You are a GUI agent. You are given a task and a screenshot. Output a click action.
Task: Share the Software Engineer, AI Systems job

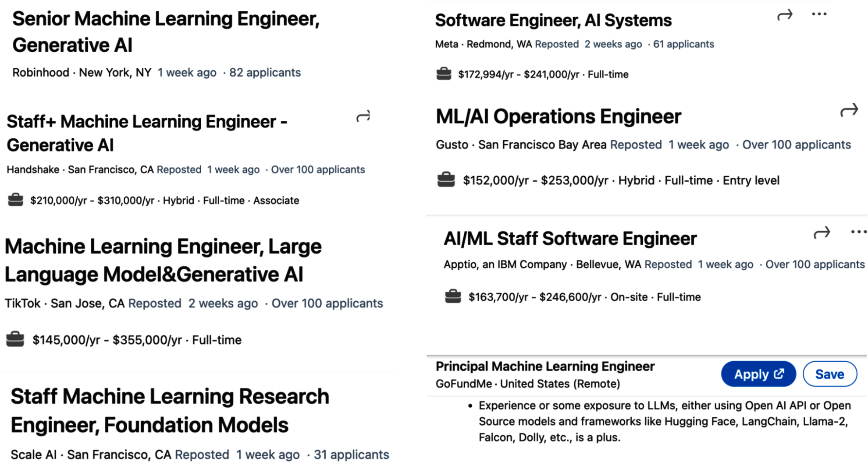tap(784, 14)
